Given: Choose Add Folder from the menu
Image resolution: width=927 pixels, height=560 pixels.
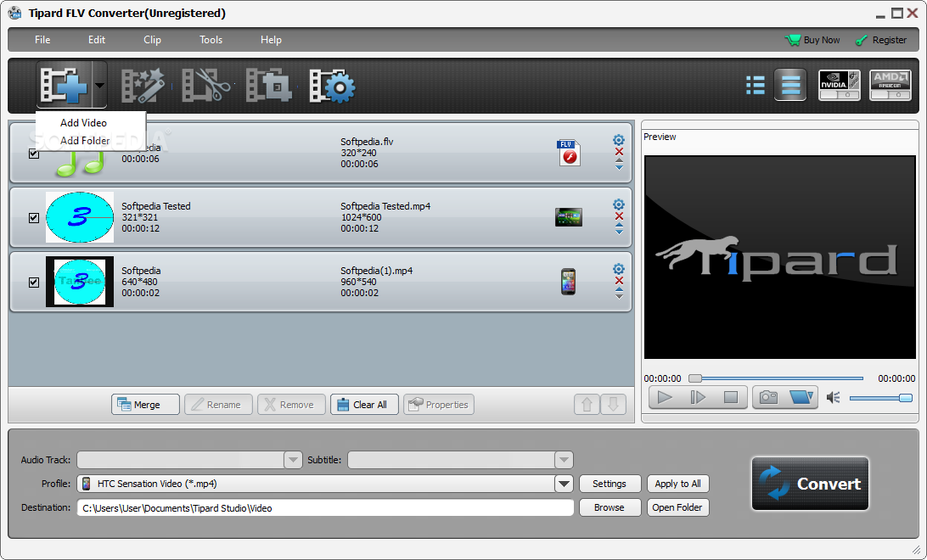Looking at the screenshot, I should click(85, 141).
